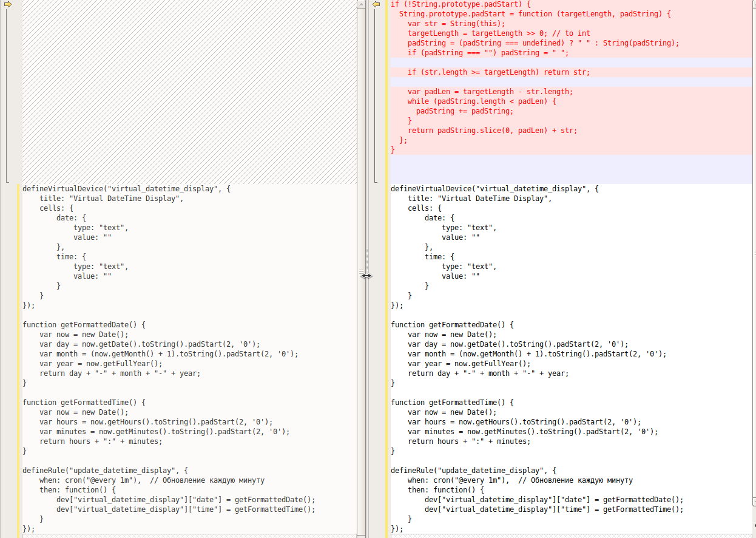Screen dimensions: 756x538
Task: Click the 'function getFormattedDate() {' line in the right pane
Action: pyautogui.click(x=452, y=325)
